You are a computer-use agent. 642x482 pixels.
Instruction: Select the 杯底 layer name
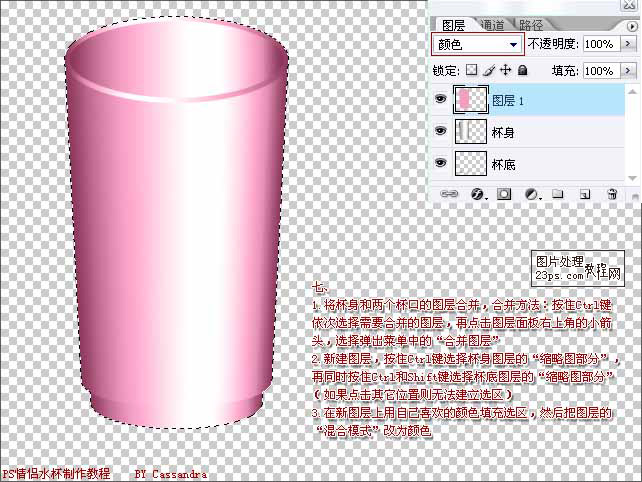(x=503, y=165)
